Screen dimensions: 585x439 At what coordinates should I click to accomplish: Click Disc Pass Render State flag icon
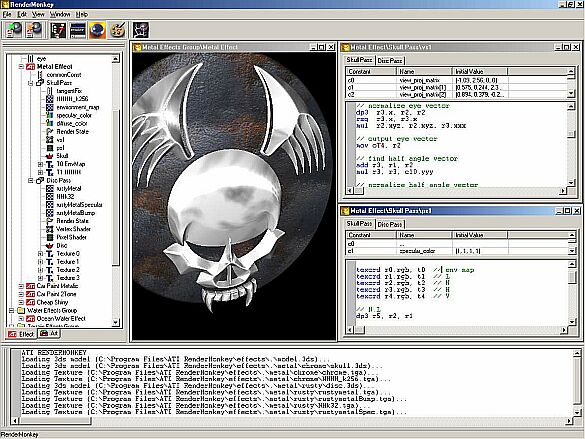50,221
